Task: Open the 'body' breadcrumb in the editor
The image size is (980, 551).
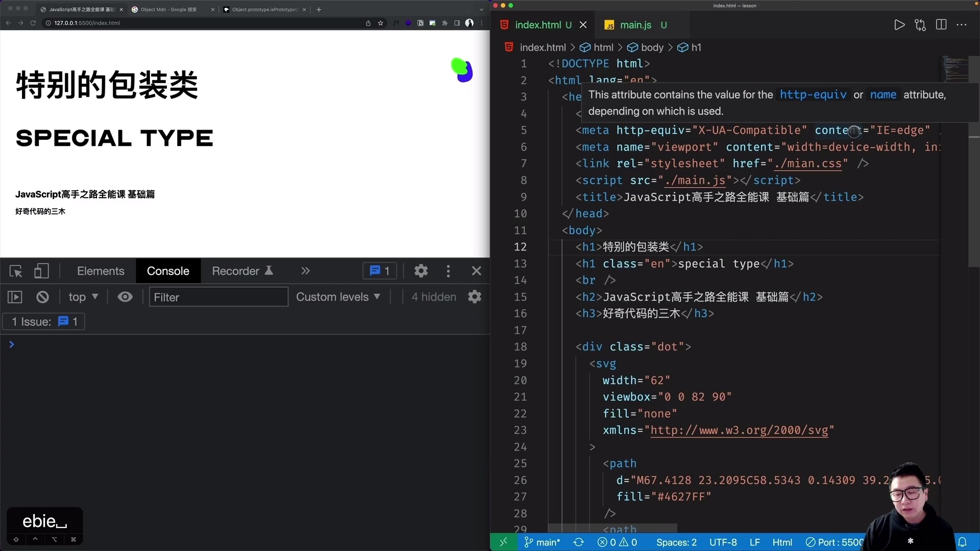Action: coord(653,47)
